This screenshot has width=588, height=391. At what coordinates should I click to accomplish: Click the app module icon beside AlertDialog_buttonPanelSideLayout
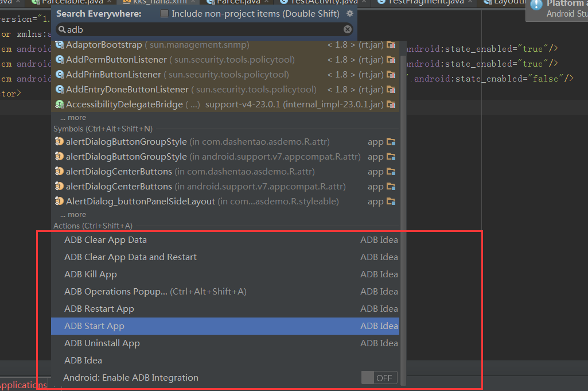pos(391,202)
